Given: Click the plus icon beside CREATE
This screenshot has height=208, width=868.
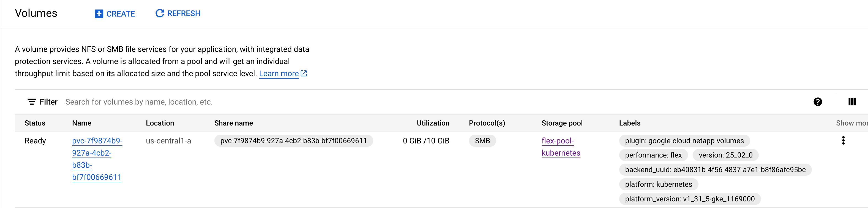Looking at the screenshot, I should click(99, 14).
